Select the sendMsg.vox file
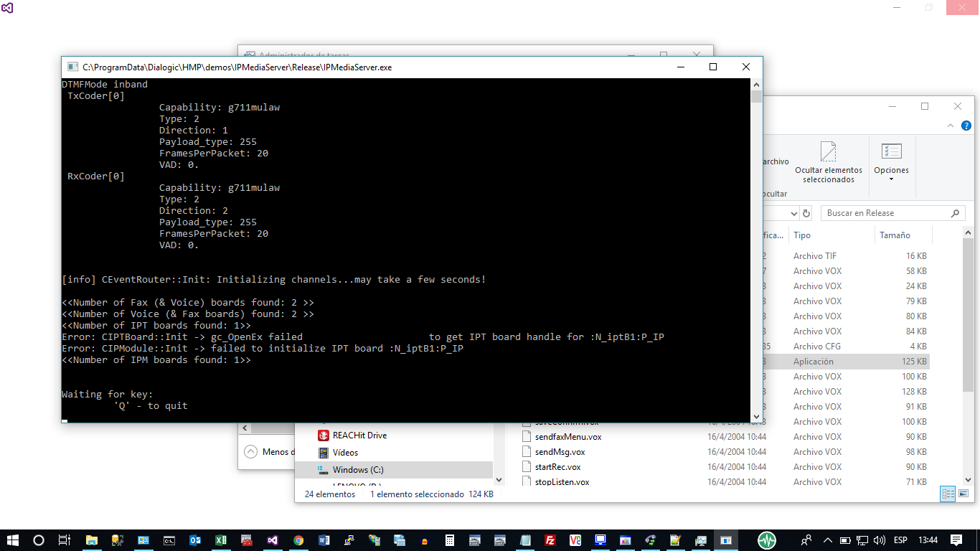The height and width of the screenshot is (551, 980). [560, 452]
